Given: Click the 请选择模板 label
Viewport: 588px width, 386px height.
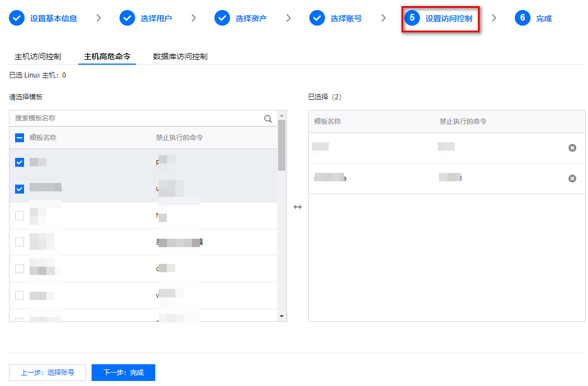Looking at the screenshot, I should click(26, 97).
